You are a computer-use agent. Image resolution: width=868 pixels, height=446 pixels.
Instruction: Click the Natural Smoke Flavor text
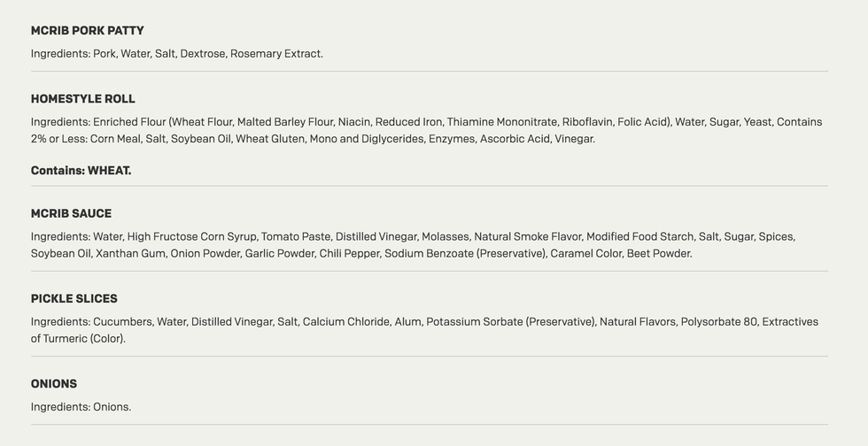[x=528, y=237]
